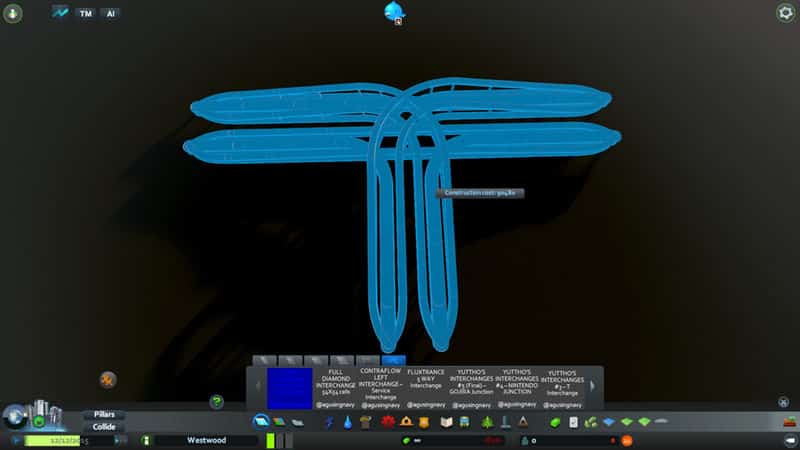Open the Electricity build menu
The width and height of the screenshot is (800, 450).
329,422
